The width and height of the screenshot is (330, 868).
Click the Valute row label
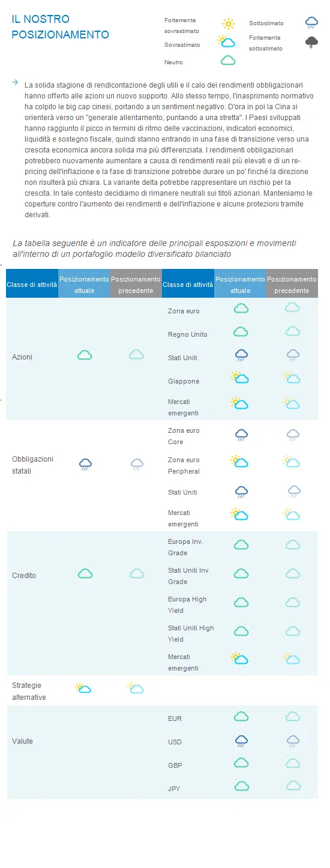click(23, 741)
